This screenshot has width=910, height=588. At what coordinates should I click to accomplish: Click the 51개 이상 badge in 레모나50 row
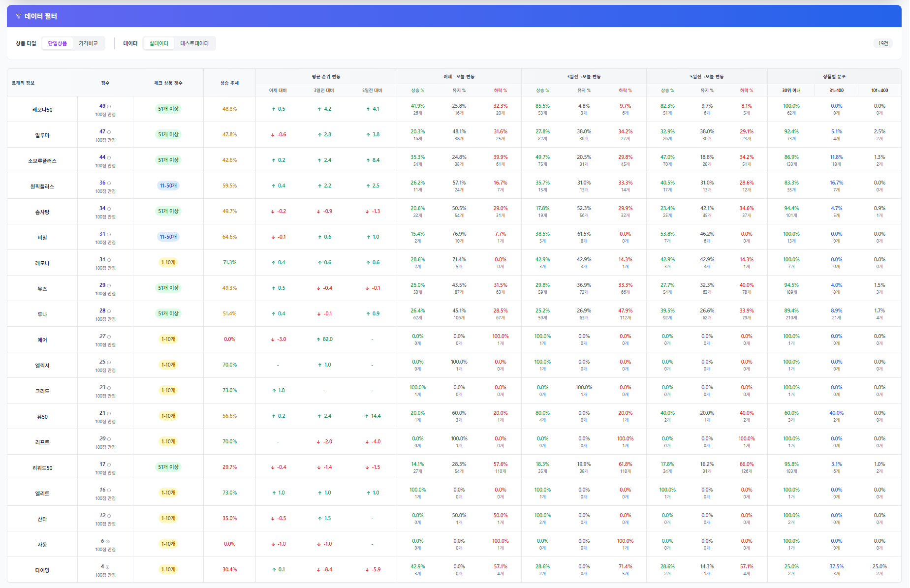click(x=168, y=109)
